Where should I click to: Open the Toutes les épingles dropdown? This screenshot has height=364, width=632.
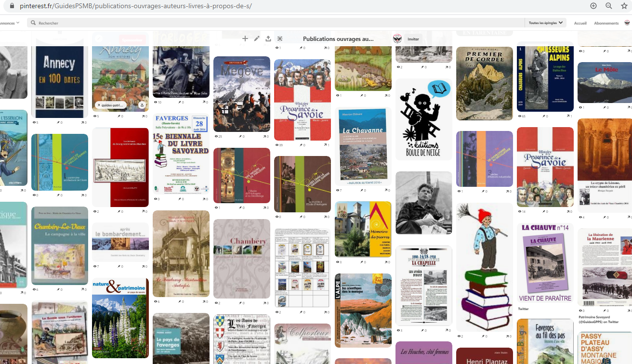(546, 23)
